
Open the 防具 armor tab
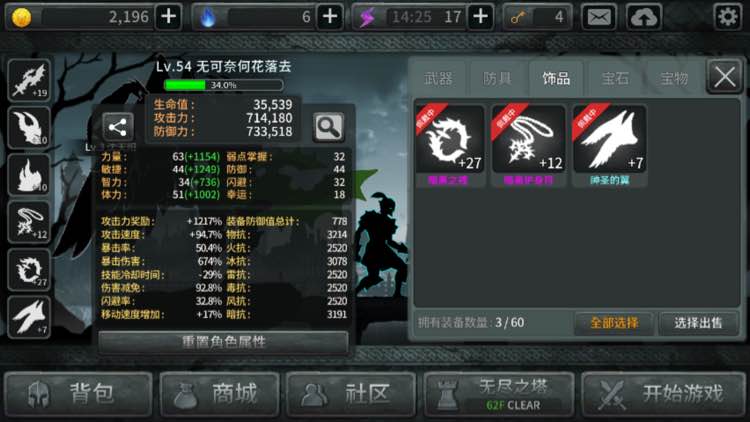[497, 78]
